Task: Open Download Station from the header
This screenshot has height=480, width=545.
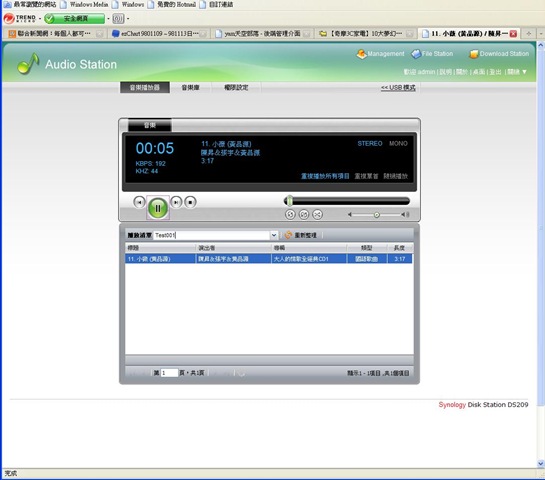Action: click(499, 54)
